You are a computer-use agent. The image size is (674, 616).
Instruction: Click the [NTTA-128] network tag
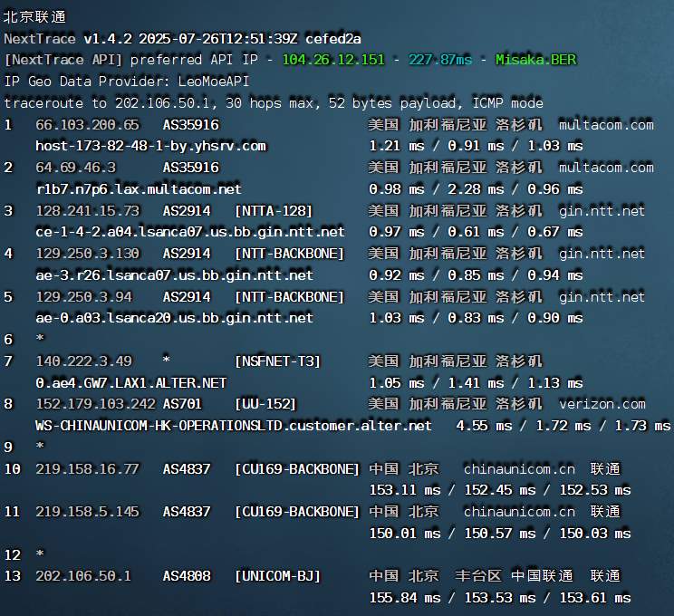tap(274, 210)
